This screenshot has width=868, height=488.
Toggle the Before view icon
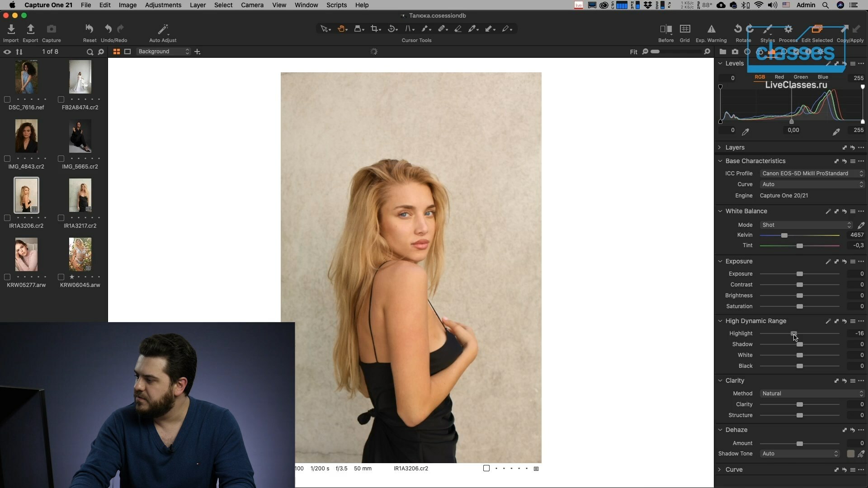coord(665,29)
